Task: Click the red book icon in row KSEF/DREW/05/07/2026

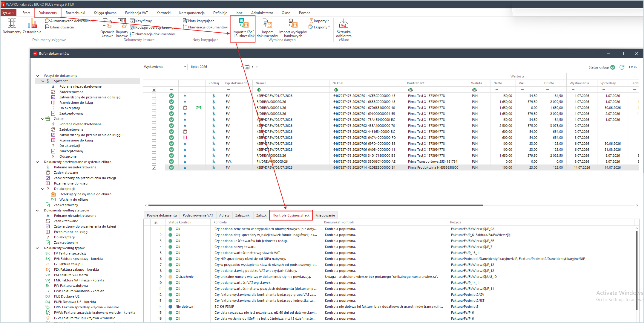Action: point(185,138)
